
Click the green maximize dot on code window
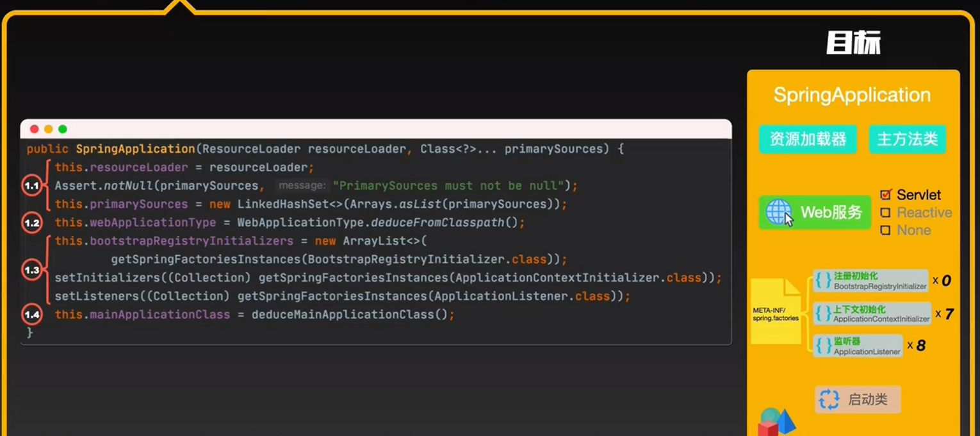coord(62,129)
